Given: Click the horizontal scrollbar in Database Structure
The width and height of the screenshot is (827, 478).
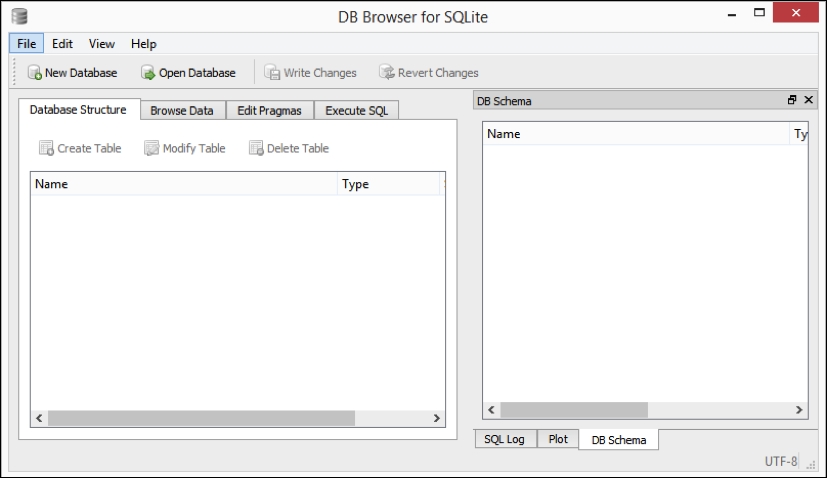Looking at the screenshot, I should [x=200, y=417].
